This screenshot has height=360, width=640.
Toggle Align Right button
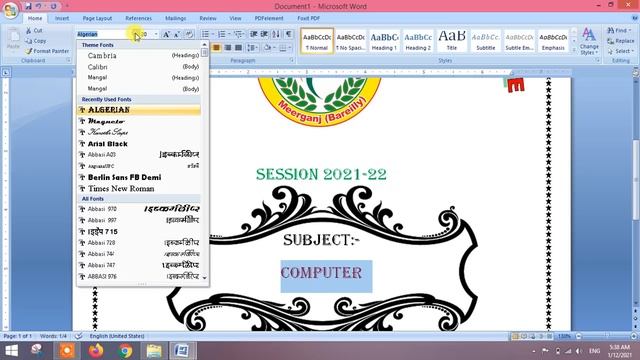[227, 48]
